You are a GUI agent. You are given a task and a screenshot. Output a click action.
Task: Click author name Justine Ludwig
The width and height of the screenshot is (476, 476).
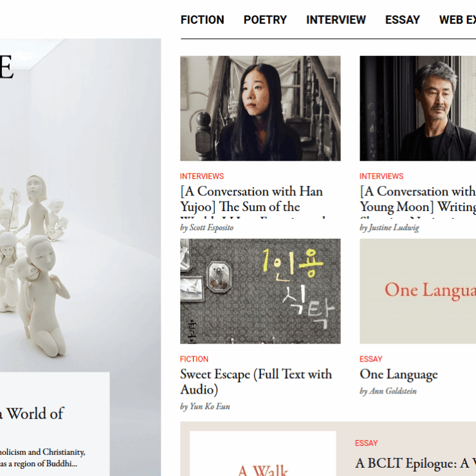(x=389, y=228)
